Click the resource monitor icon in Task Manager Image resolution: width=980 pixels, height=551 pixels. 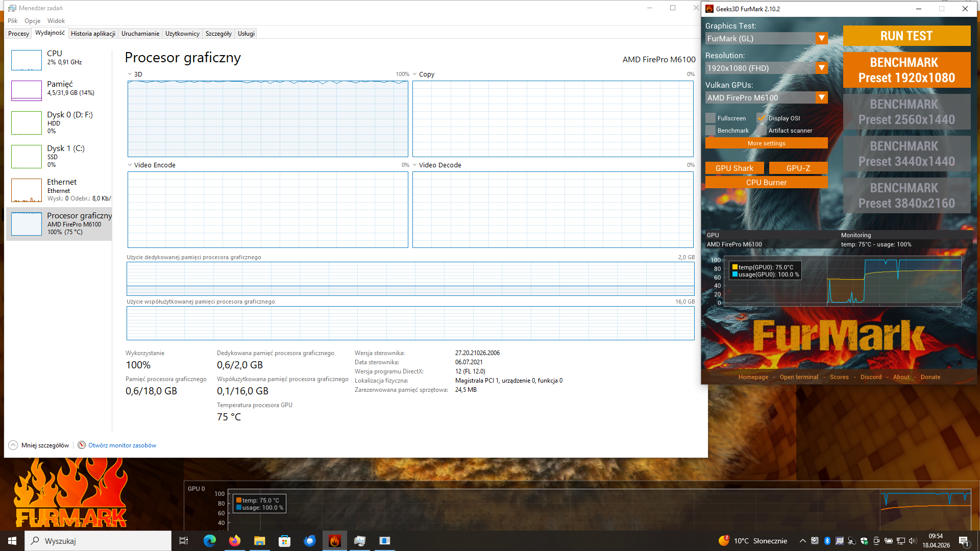(82, 445)
